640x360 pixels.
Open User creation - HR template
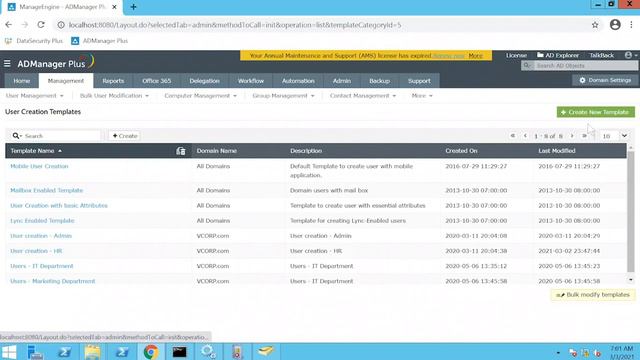click(x=36, y=251)
